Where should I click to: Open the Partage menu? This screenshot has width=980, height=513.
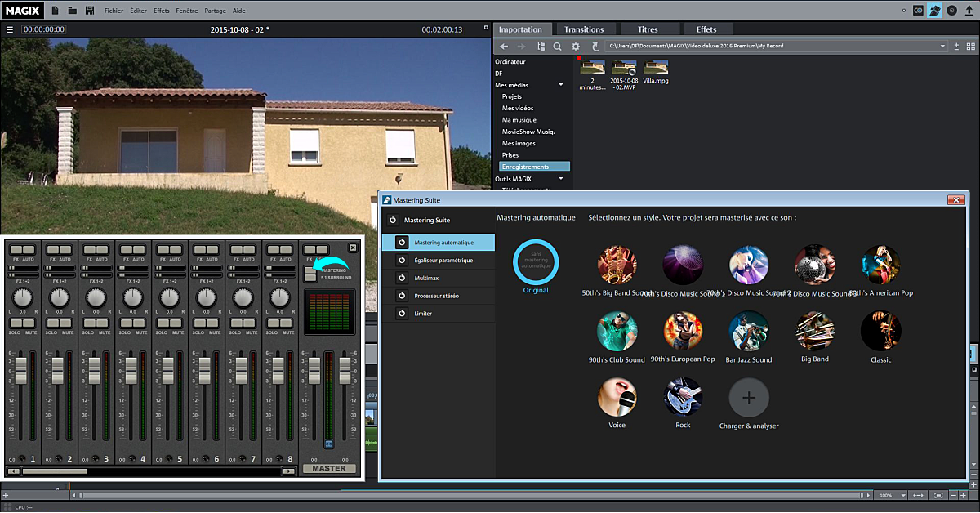pos(216,11)
